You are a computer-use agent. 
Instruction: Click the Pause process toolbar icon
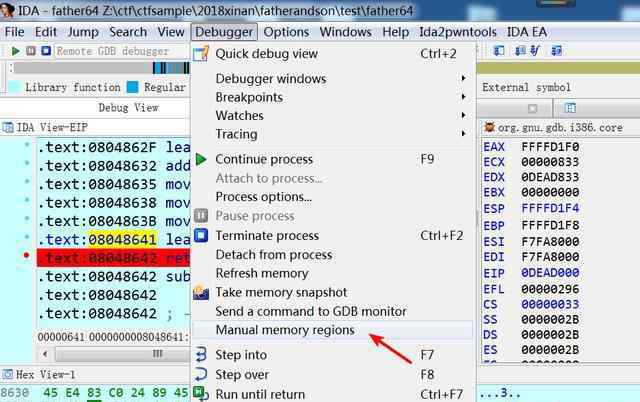click(x=31, y=51)
